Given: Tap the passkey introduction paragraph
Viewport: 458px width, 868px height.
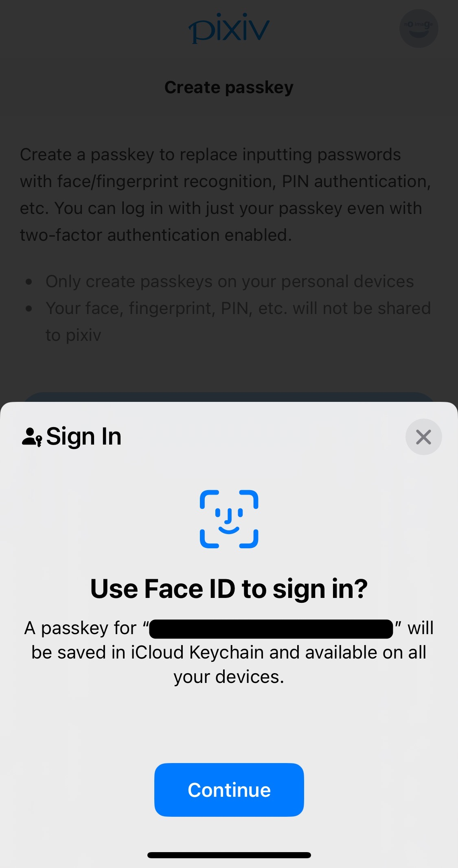Looking at the screenshot, I should pos(226,195).
